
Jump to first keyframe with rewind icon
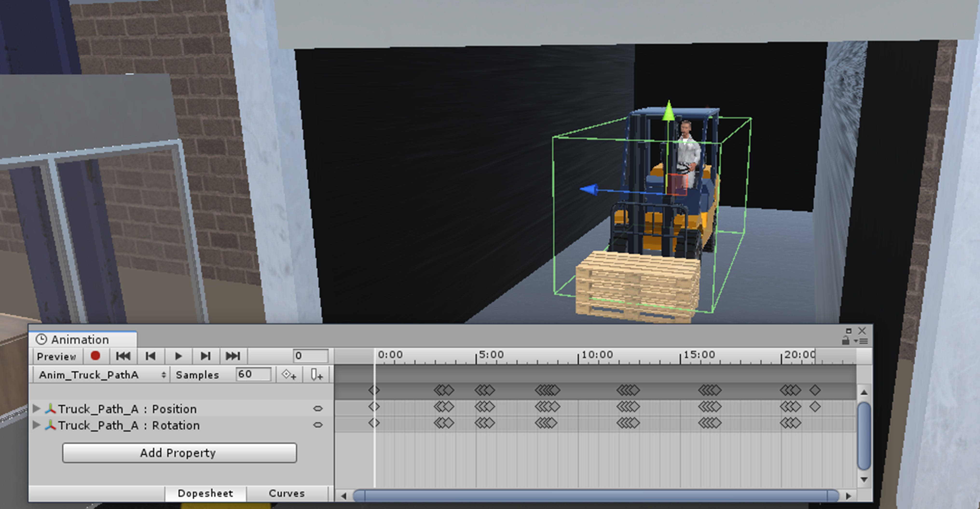pyautogui.click(x=123, y=356)
